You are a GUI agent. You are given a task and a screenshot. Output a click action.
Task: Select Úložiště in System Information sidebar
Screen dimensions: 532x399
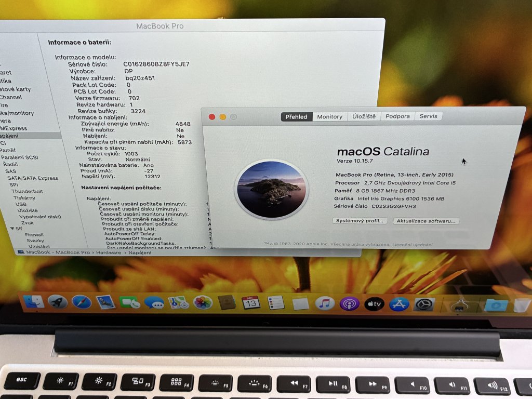click(x=28, y=210)
